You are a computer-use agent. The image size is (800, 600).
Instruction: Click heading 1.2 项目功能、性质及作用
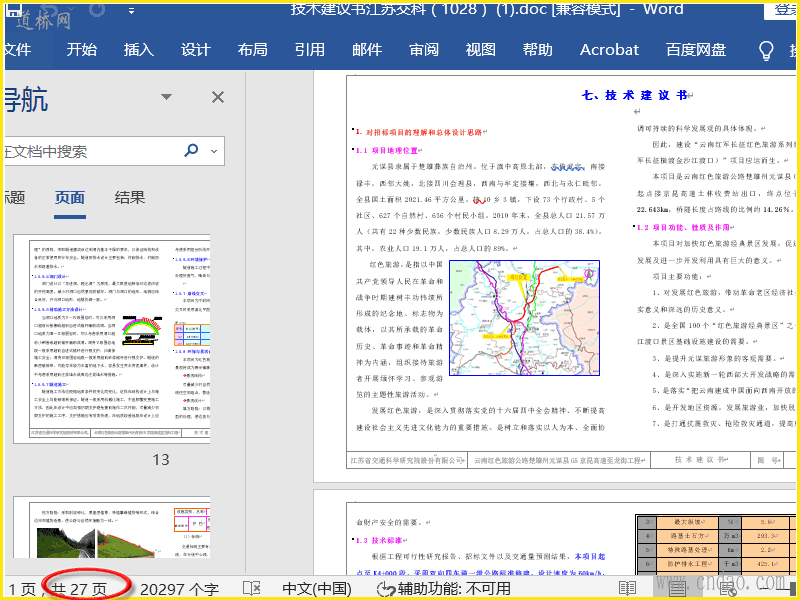(683, 228)
